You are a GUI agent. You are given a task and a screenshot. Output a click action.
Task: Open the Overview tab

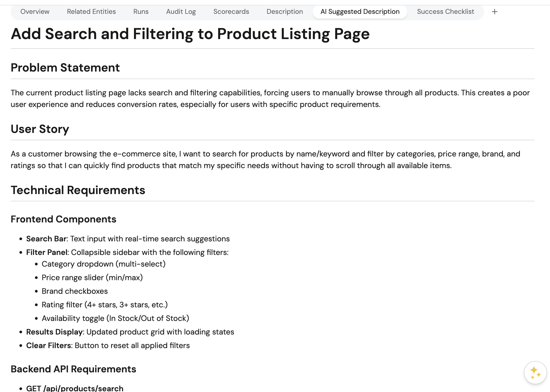(x=35, y=12)
